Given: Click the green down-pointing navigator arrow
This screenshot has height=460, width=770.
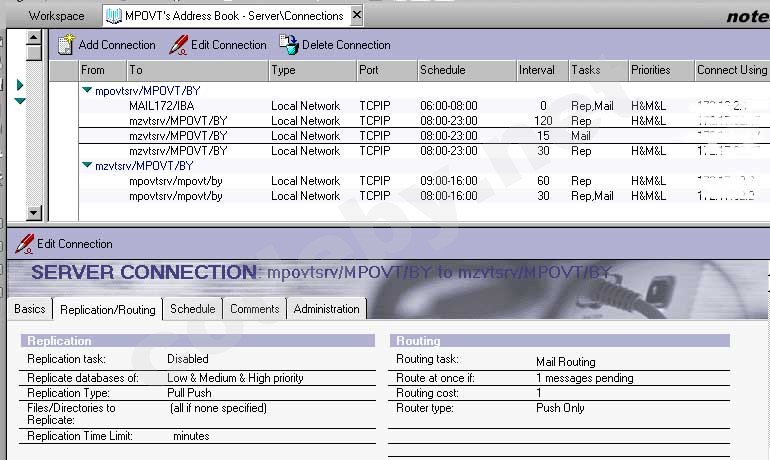Looking at the screenshot, I should (19, 101).
